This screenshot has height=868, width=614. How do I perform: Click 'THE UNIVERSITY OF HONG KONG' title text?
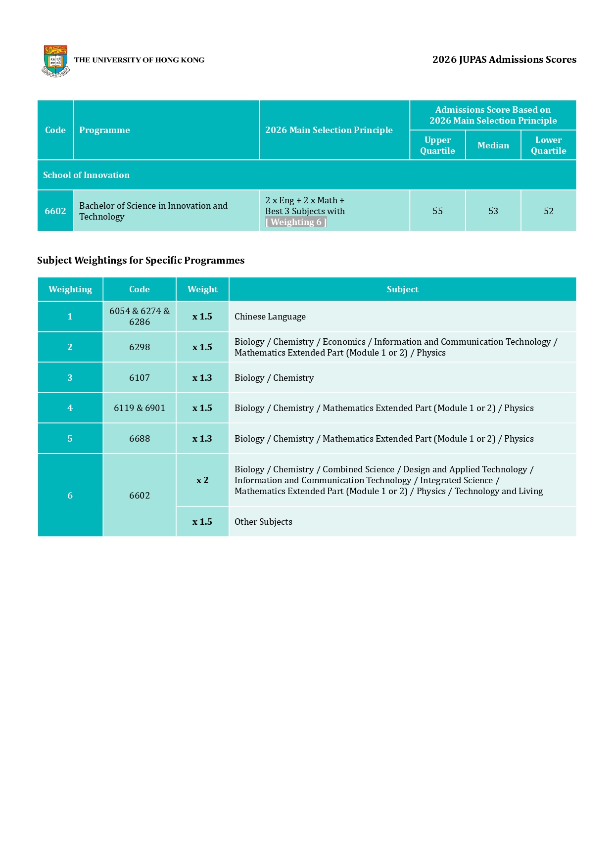[139, 60]
